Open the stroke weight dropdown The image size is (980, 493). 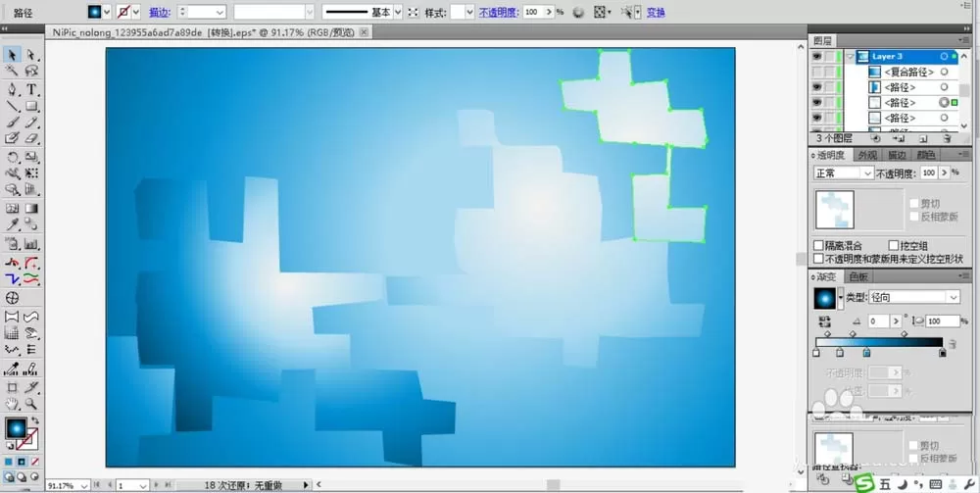(220, 12)
